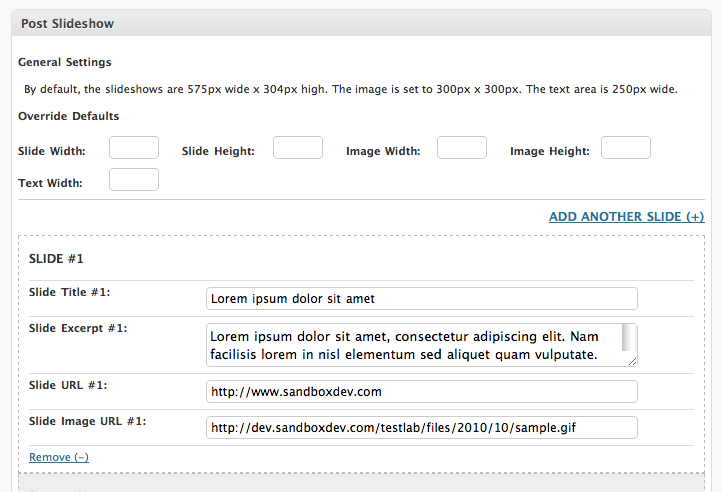
Task: Click the General Settings heading
Action: point(65,62)
